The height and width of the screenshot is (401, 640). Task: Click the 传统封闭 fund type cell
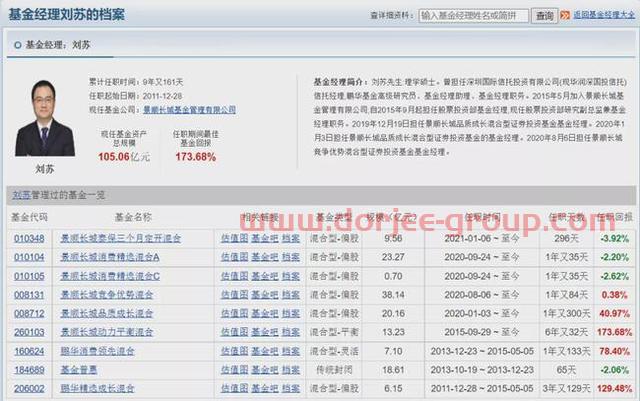click(x=334, y=370)
